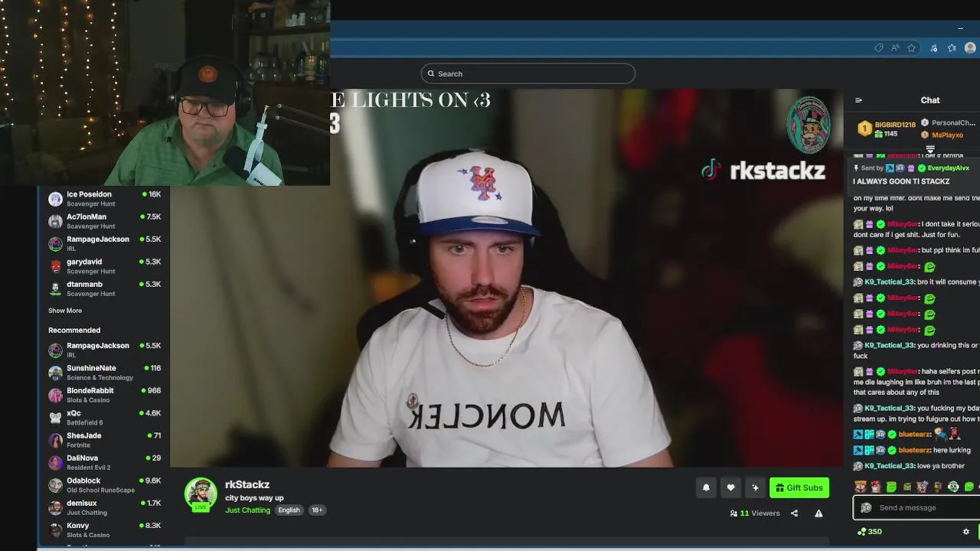980x551 pixels.
Task: Open browser media control music icon
Action: click(x=933, y=48)
